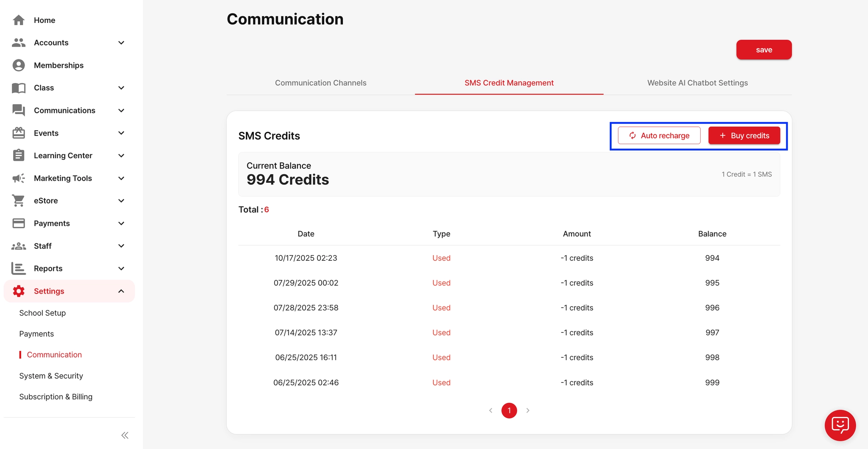Image resolution: width=868 pixels, height=449 pixels.
Task: Click the Home icon in the sidebar
Action: pos(19,20)
